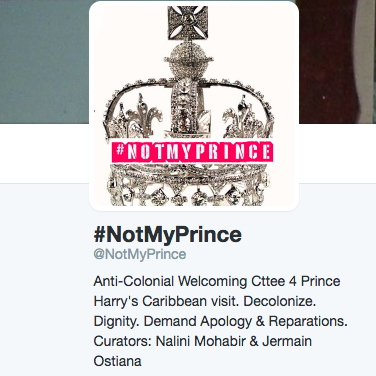Click the jeweled orb on the crown
376x376 pixels.
190,62
